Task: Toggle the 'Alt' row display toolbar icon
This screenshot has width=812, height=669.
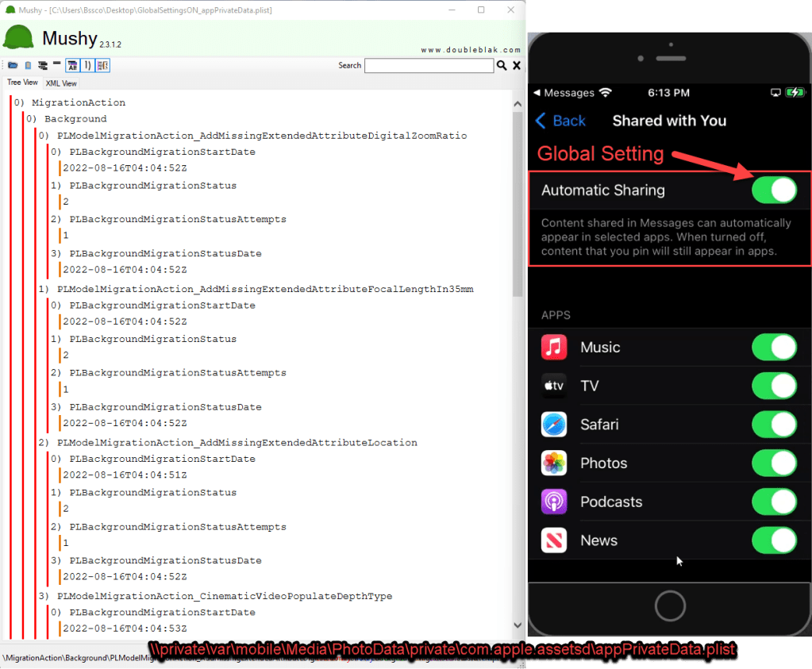Action: [72, 65]
